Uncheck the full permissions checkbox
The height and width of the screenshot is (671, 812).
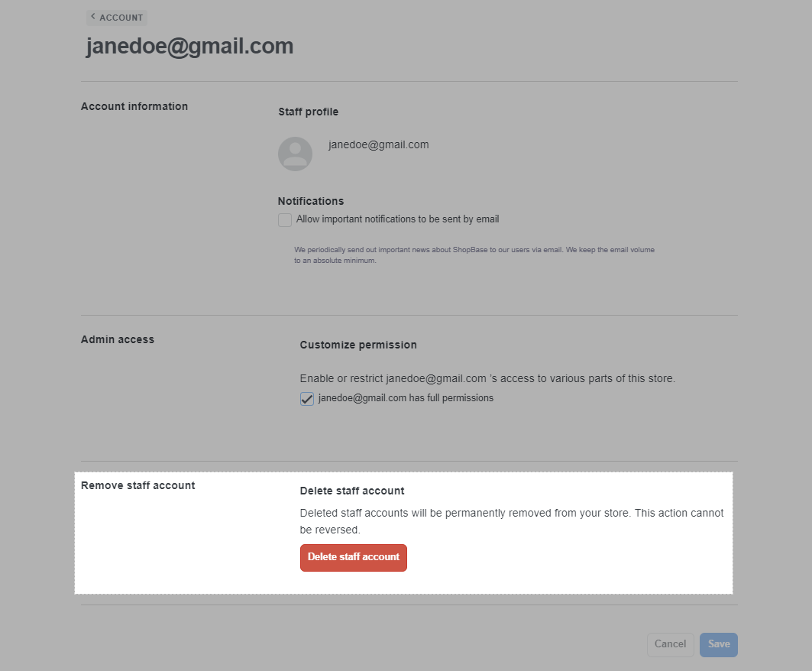click(307, 398)
